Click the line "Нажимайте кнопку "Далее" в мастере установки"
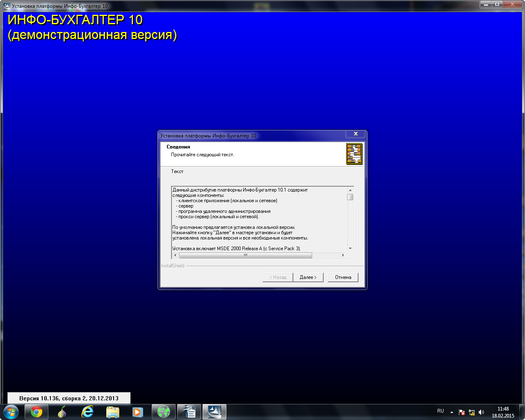Image resolution: width=525 pixels, height=420 pixels. click(233, 233)
